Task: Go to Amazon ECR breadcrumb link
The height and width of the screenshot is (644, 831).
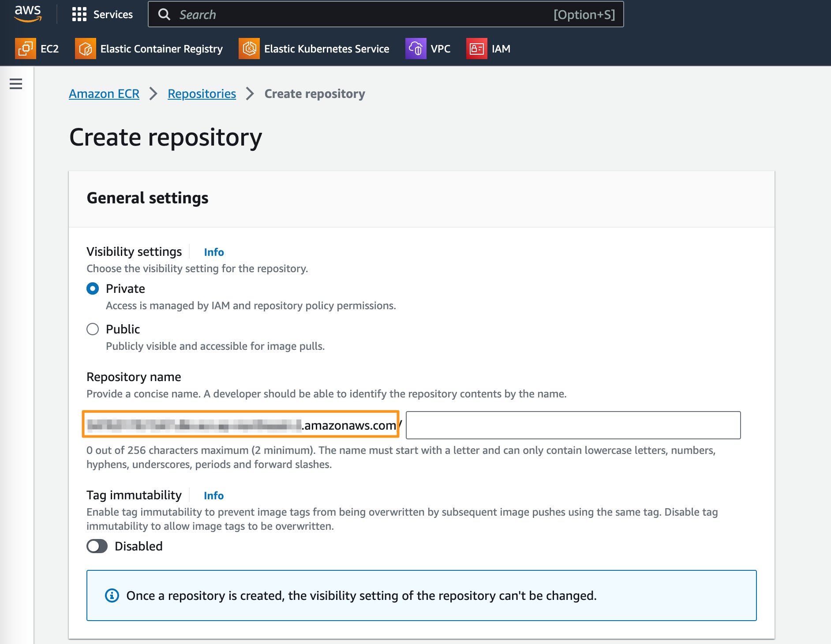Action: (104, 94)
